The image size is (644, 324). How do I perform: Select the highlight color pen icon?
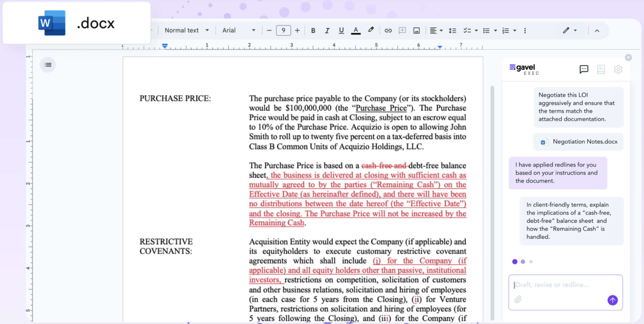pyautogui.click(x=371, y=30)
